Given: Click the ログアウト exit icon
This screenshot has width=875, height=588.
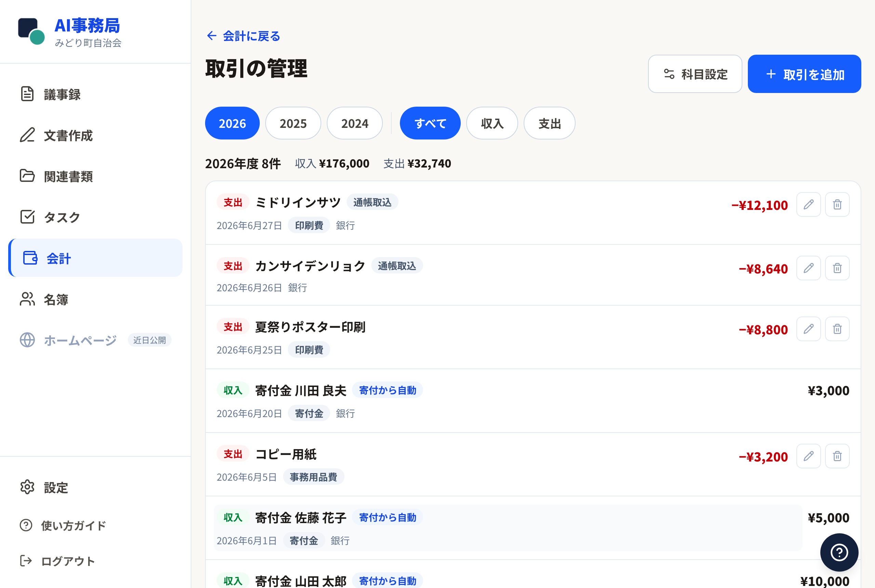Looking at the screenshot, I should [26, 561].
